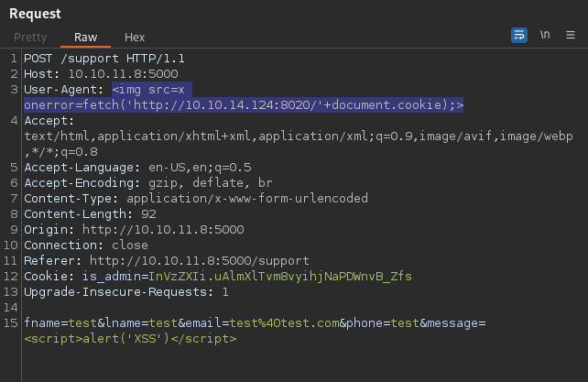Click the "<script>alert('XSS')</script>" message value
Image resolution: width=588 pixels, height=382 pixels.
click(130, 339)
